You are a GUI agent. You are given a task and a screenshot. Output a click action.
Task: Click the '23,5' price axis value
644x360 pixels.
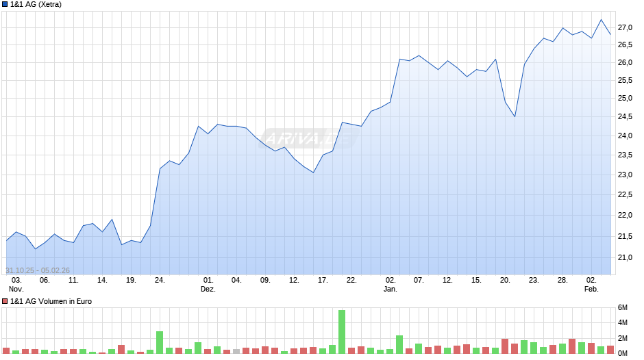coord(625,155)
